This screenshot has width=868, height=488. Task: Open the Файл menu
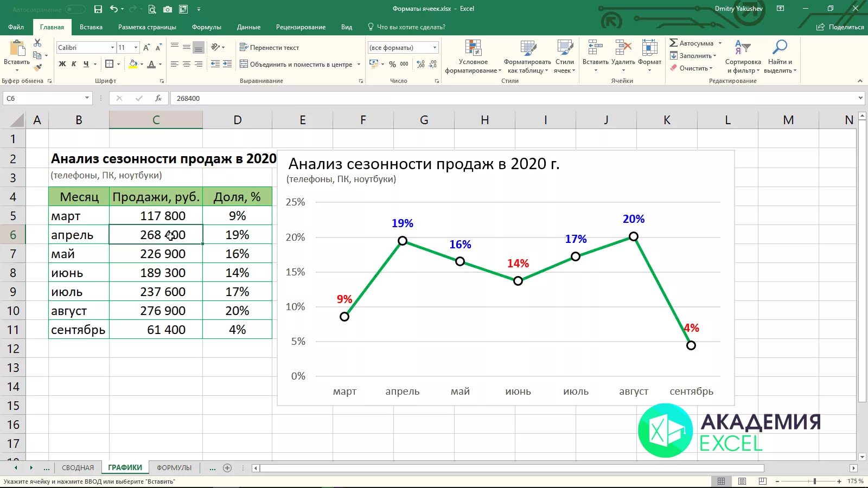(x=16, y=27)
